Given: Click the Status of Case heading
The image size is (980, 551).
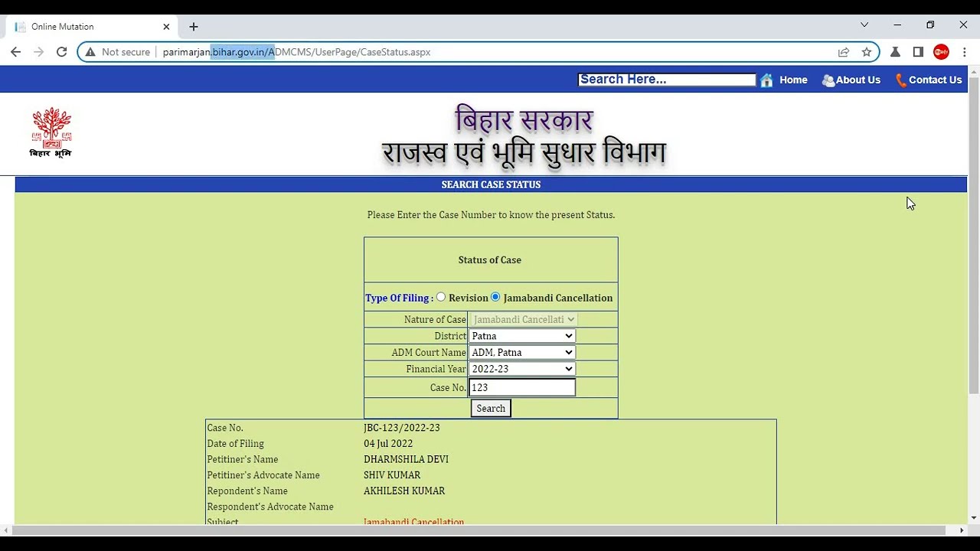Looking at the screenshot, I should (490, 259).
